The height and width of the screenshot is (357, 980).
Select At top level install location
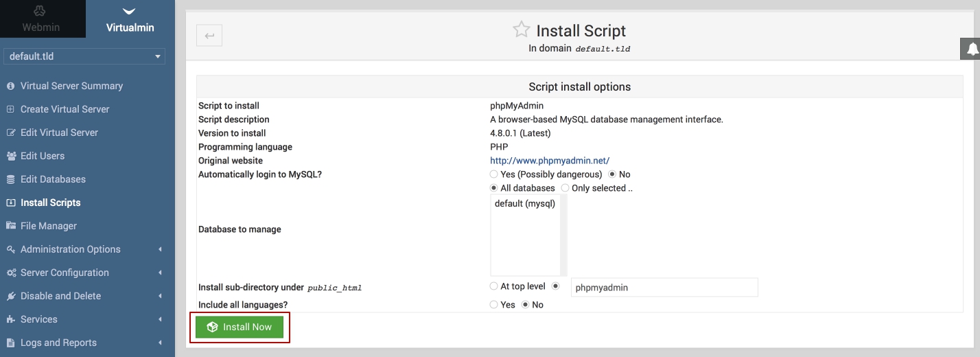coord(494,286)
